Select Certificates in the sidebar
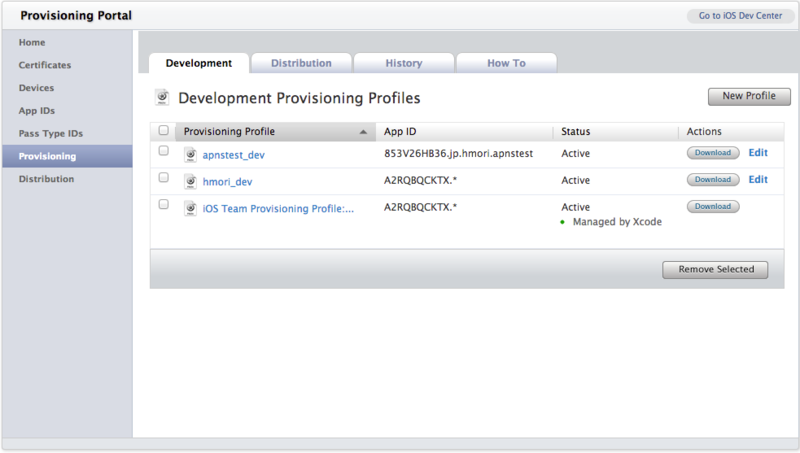 (x=45, y=65)
